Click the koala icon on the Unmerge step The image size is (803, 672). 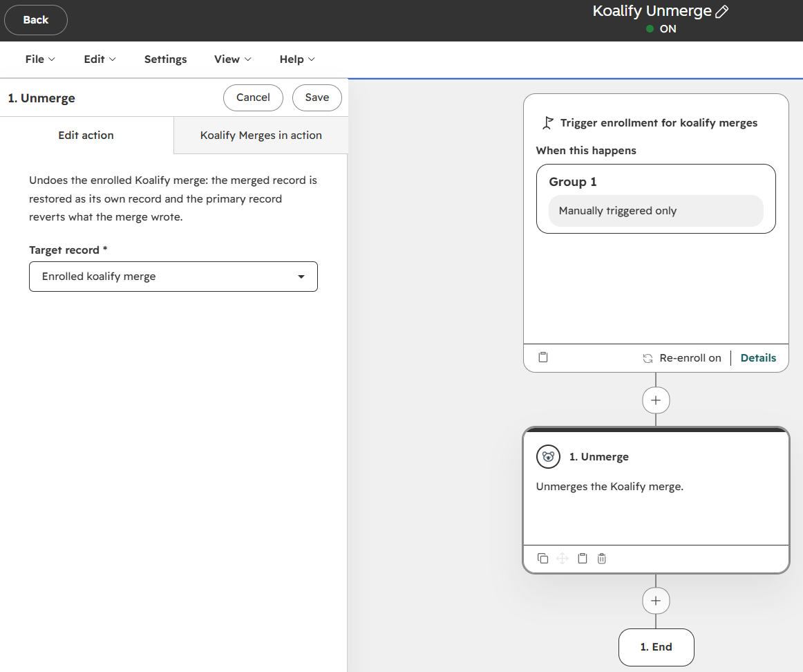coord(548,456)
